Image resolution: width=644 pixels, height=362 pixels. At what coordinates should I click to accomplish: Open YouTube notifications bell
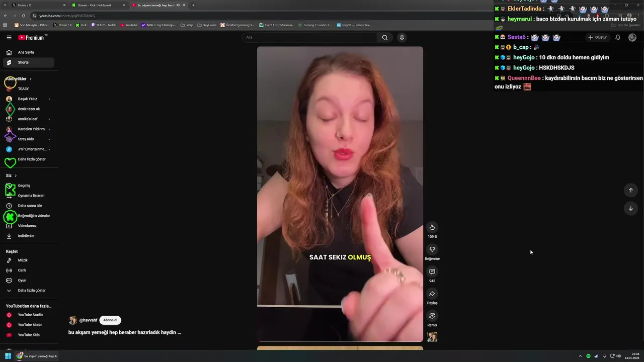tap(618, 37)
